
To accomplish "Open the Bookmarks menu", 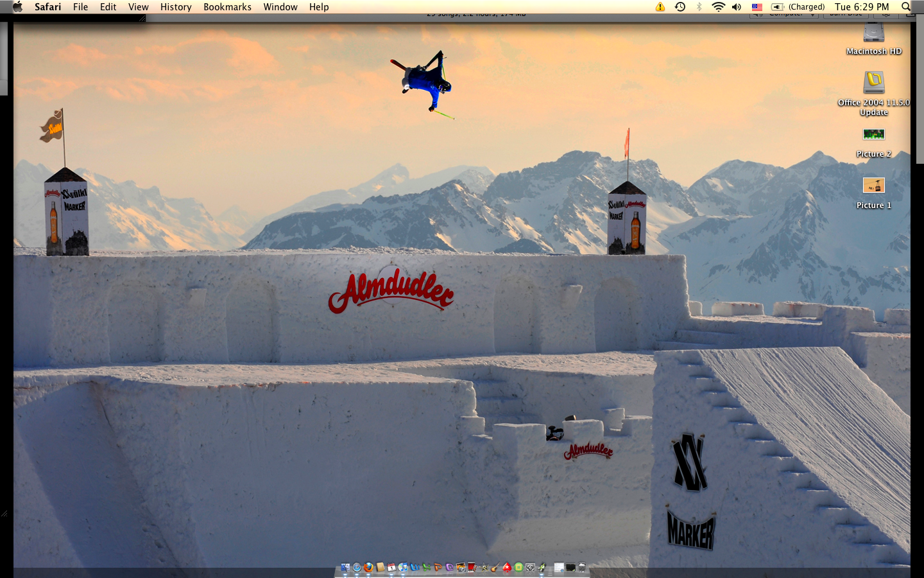I will 227,7.
